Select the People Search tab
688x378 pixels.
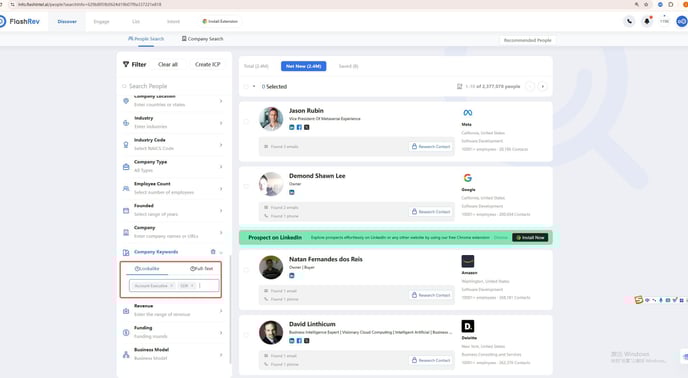pos(146,39)
